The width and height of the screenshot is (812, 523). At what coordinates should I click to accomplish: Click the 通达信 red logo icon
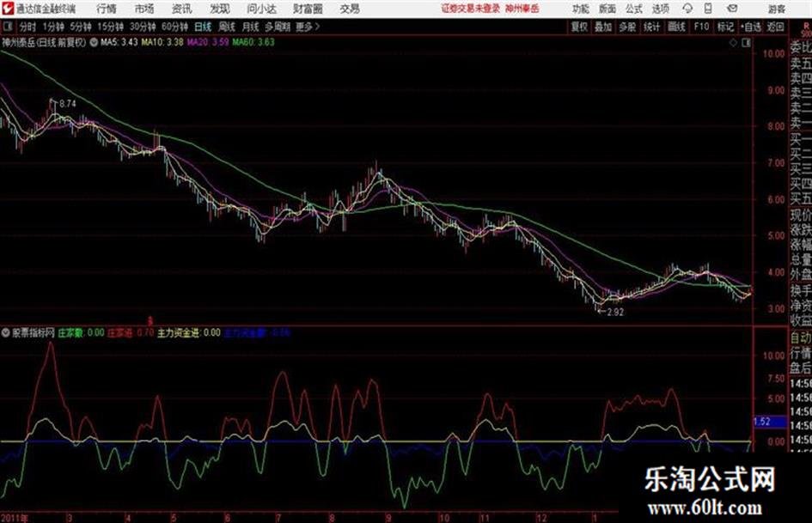coord(8,9)
